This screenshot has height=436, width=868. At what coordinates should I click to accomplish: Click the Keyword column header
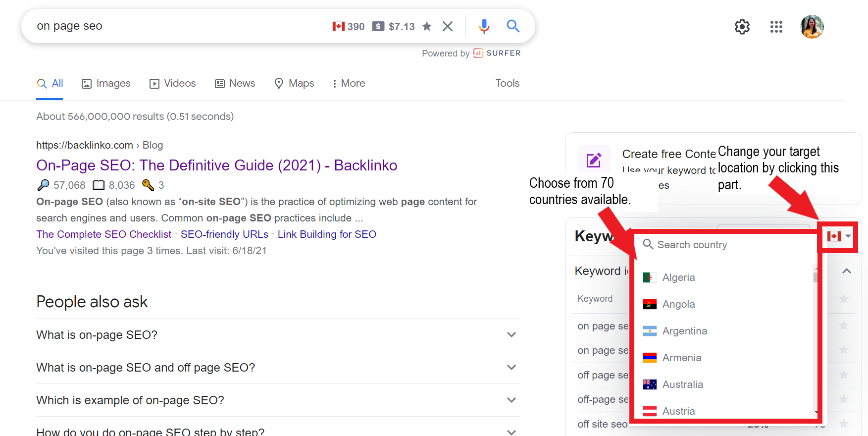coord(595,299)
